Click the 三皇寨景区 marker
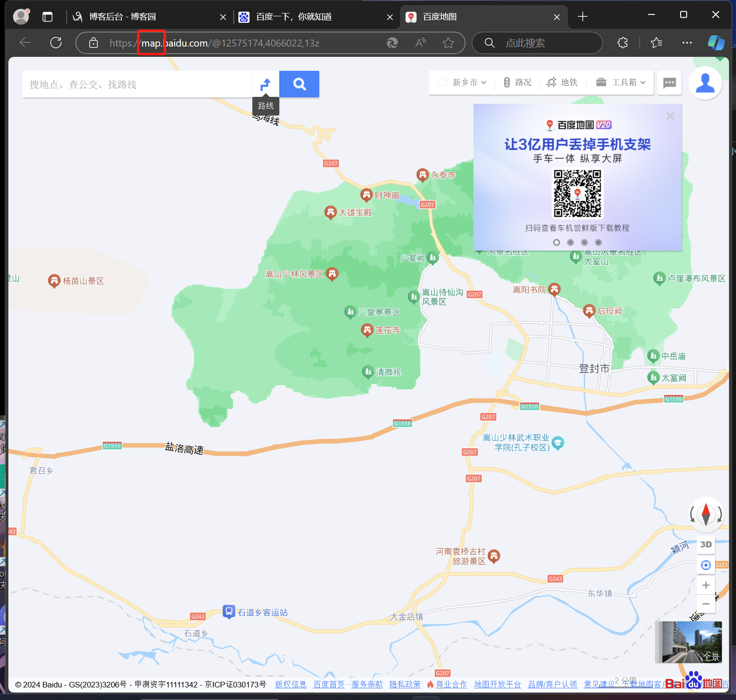The width and height of the screenshot is (736, 700). (x=350, y=312)
